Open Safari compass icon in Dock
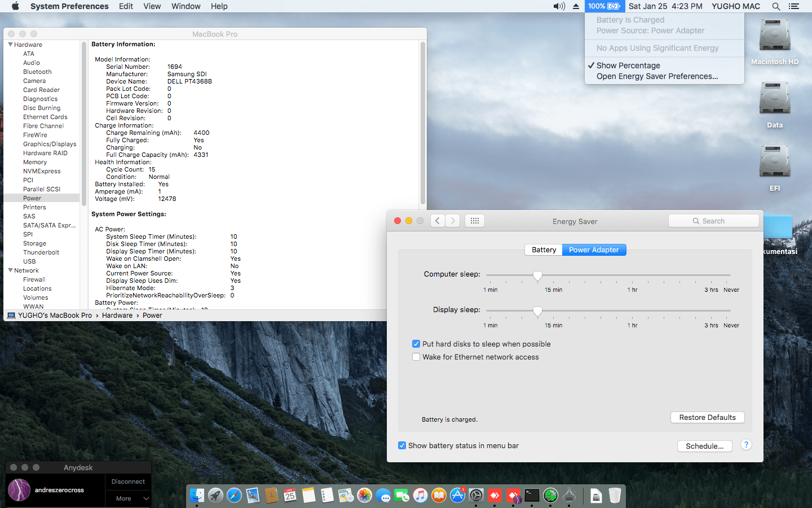This screenshot has width=812, height=508. tap(234, 495)
